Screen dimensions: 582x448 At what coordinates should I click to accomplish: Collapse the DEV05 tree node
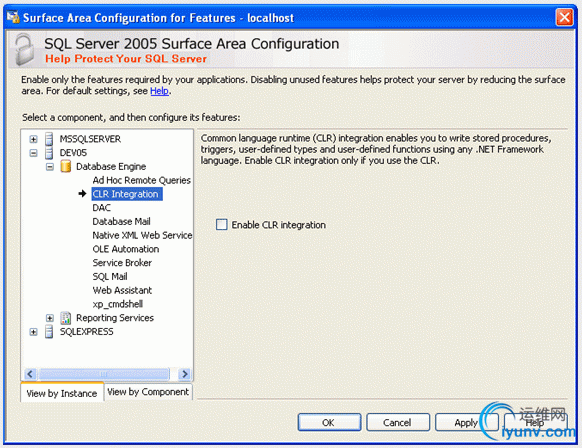[33, 153]
